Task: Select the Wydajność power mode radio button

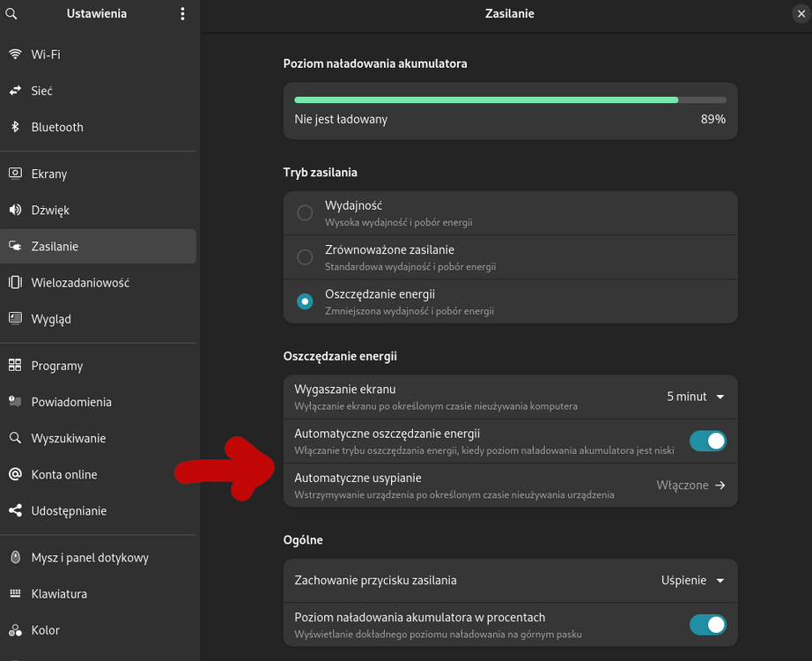Action: tap(305, 212)
